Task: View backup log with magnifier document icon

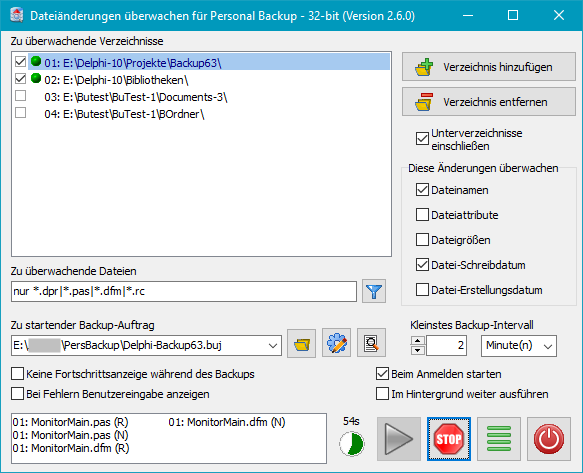Action: (371, 343)
